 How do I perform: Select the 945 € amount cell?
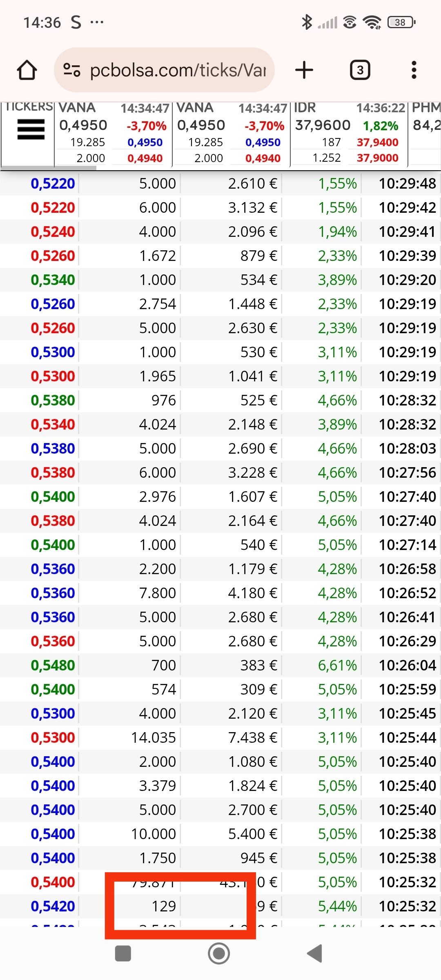tap(258, 858)
